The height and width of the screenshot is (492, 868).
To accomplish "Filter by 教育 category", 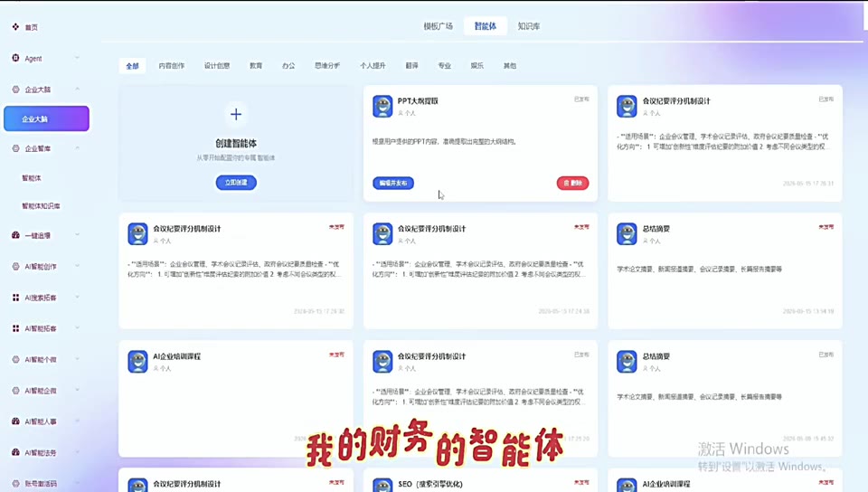I will tap(256, 65).
